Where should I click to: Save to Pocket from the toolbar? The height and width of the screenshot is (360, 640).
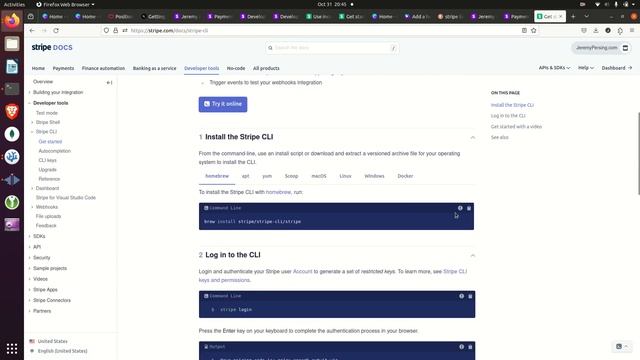pyautogui.click(x=584, y=30)
